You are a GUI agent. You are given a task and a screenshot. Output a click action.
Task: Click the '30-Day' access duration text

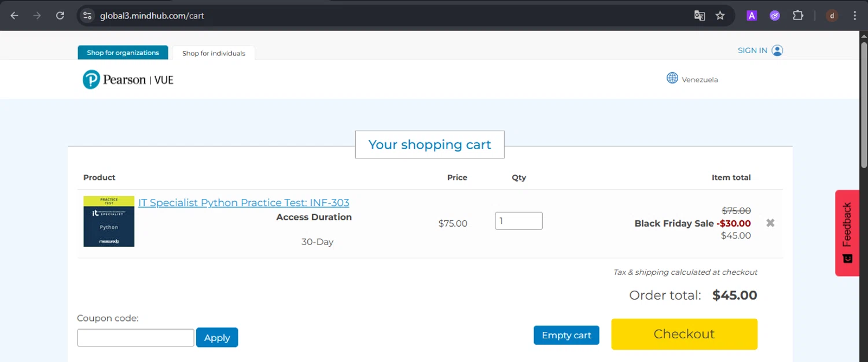[x=317, y=242]
